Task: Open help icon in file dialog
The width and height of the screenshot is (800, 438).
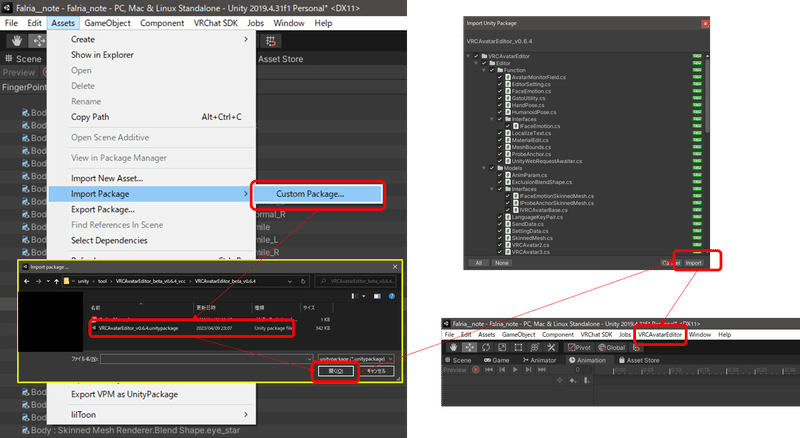Action: pos(391,296)
